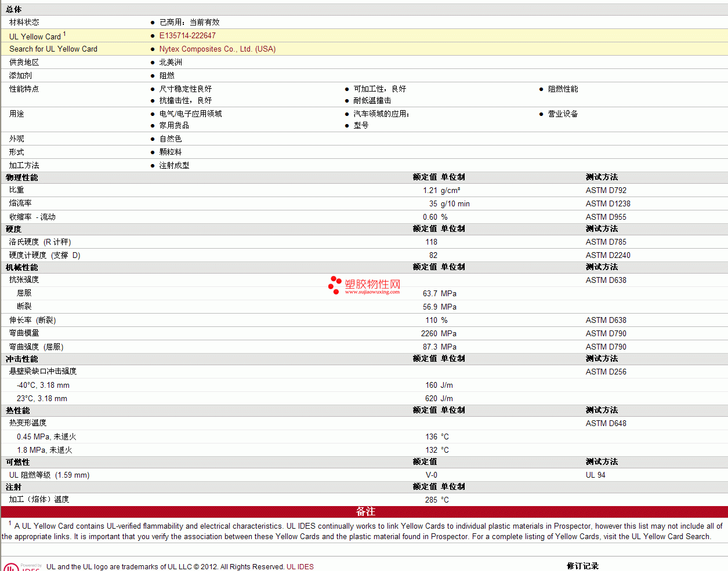
Task: Select the 1.21 density value
Action: pos(430,190)
